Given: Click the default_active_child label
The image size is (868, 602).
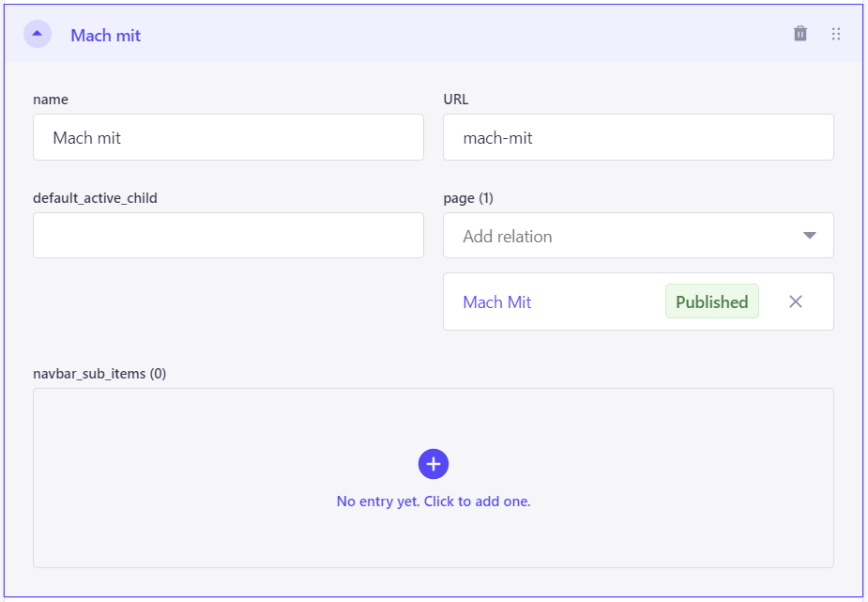Looking at the screenshot, I should [x=95, y=198].
